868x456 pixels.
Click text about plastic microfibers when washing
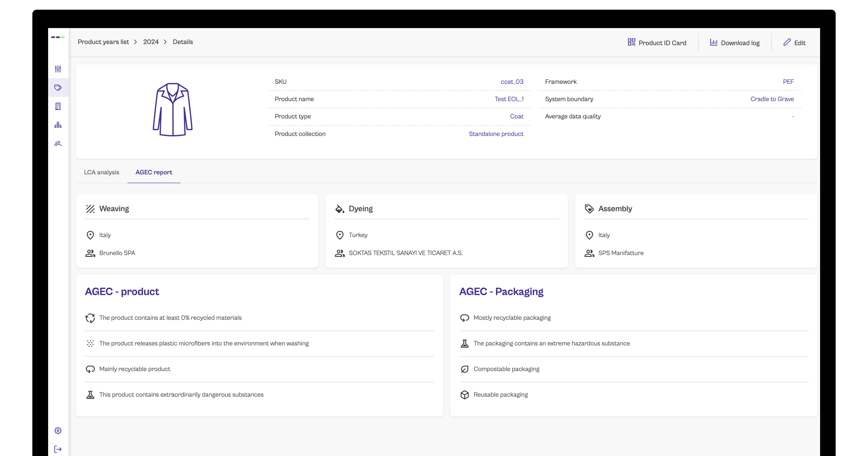[204, 343]
